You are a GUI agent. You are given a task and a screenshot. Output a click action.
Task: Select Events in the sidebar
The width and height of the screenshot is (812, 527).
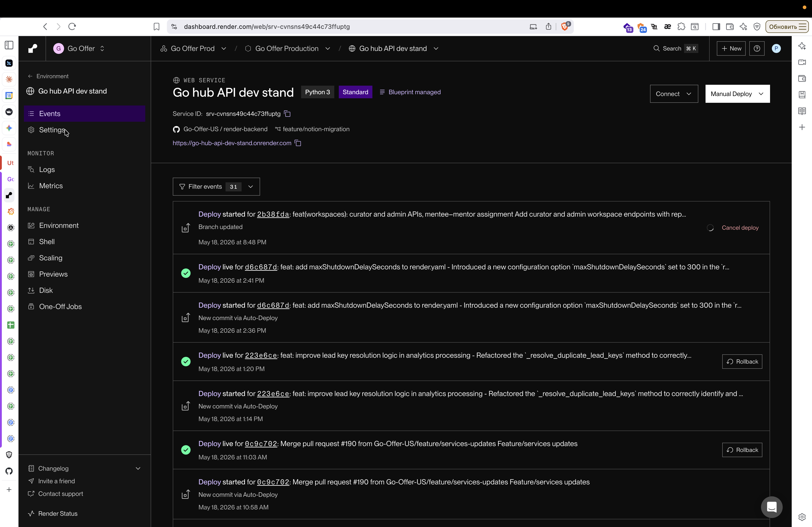84,114
